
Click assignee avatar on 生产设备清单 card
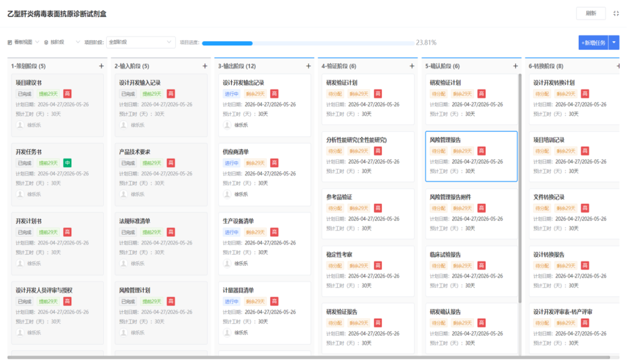coord(227,263)
